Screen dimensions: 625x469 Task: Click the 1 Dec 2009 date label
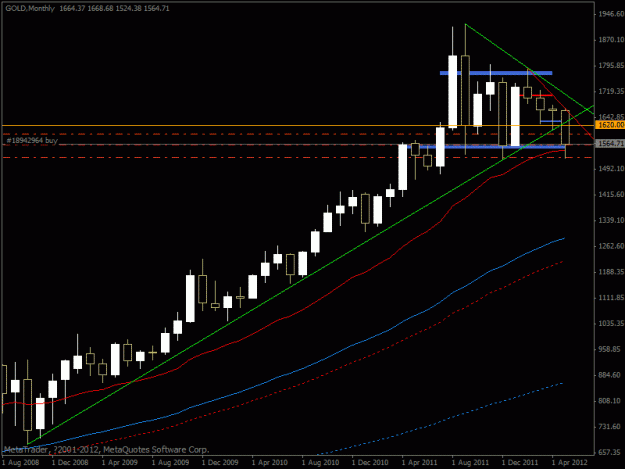coord(220,463)
